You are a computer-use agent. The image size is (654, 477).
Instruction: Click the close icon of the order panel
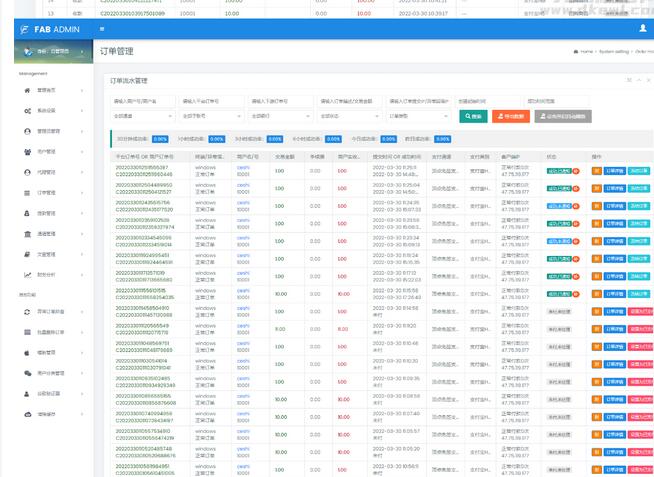649,80
